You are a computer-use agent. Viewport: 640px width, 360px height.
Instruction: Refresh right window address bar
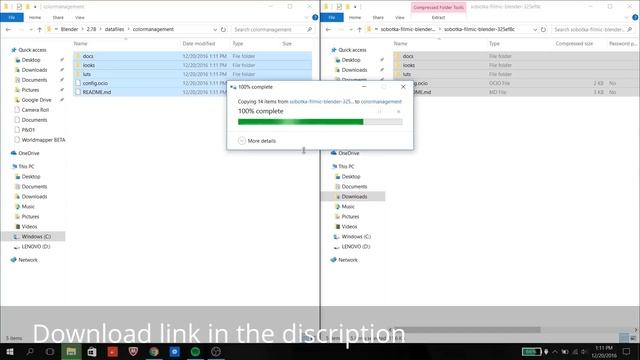[543, 29]
